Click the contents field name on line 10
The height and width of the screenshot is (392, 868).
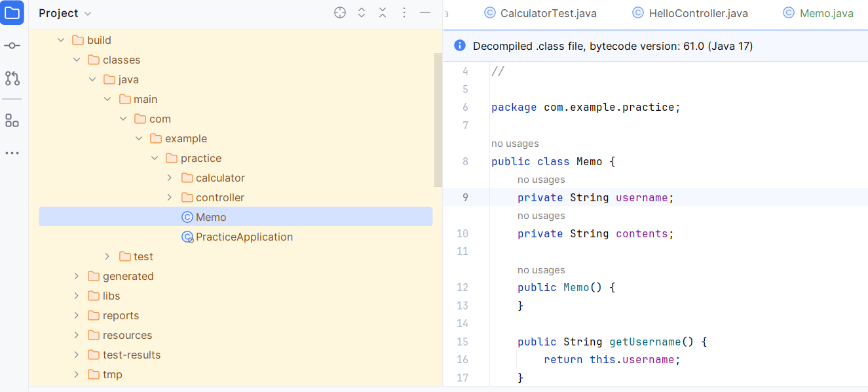pyautogui.click(x=641, y=233)
